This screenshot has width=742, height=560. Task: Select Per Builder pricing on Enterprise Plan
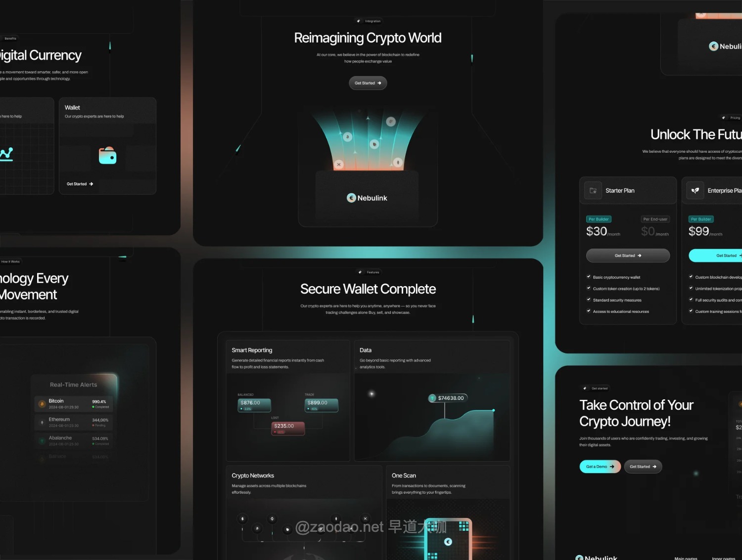(x=701, y=219)
